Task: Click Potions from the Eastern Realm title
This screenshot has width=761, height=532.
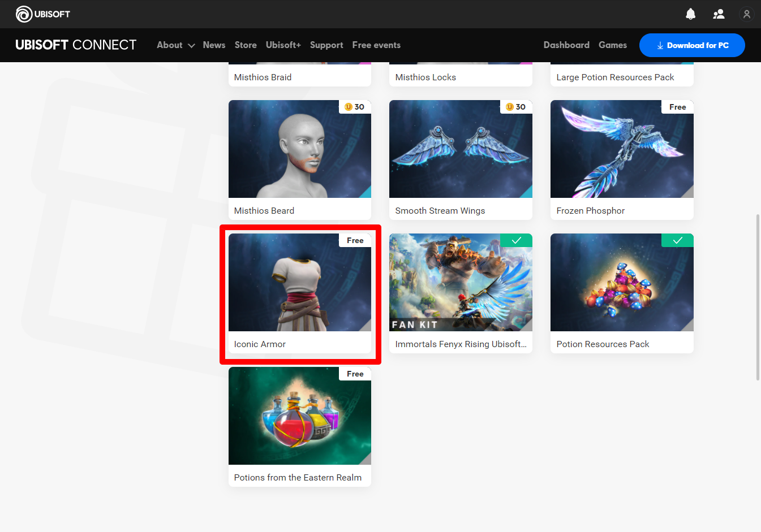Action: point(298,478)
